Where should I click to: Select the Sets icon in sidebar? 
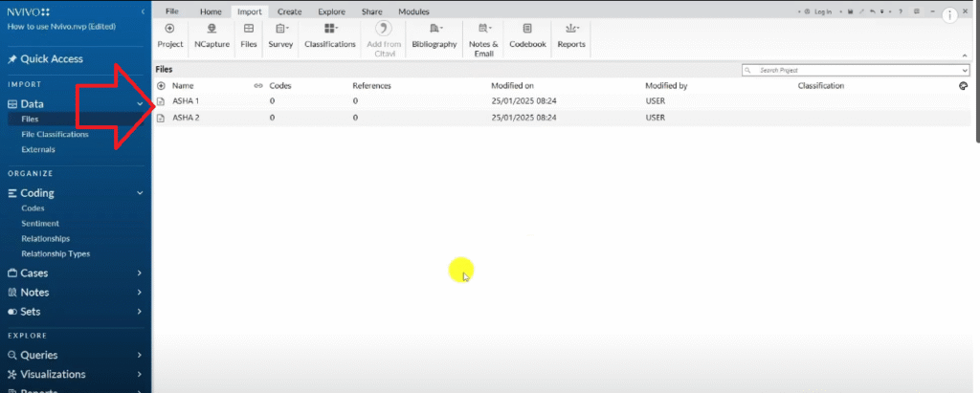11,312
